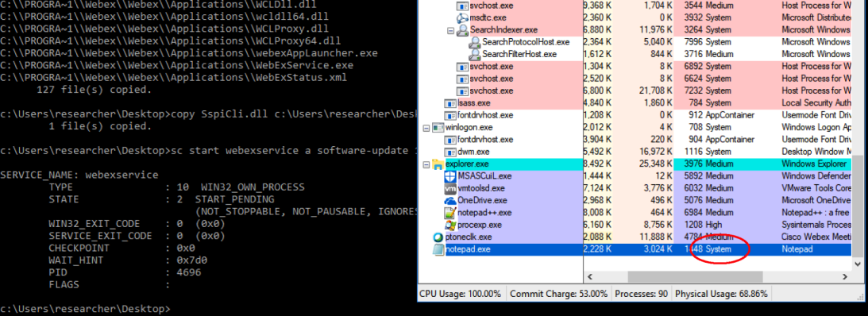Click the Physical Usage status panel

coord(722,294)
